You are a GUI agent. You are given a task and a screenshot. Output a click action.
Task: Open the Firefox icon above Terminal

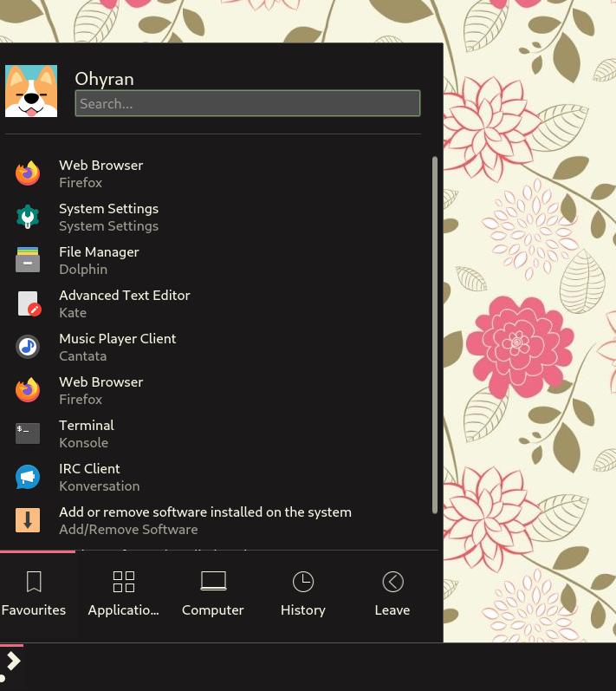click(28, 390)
